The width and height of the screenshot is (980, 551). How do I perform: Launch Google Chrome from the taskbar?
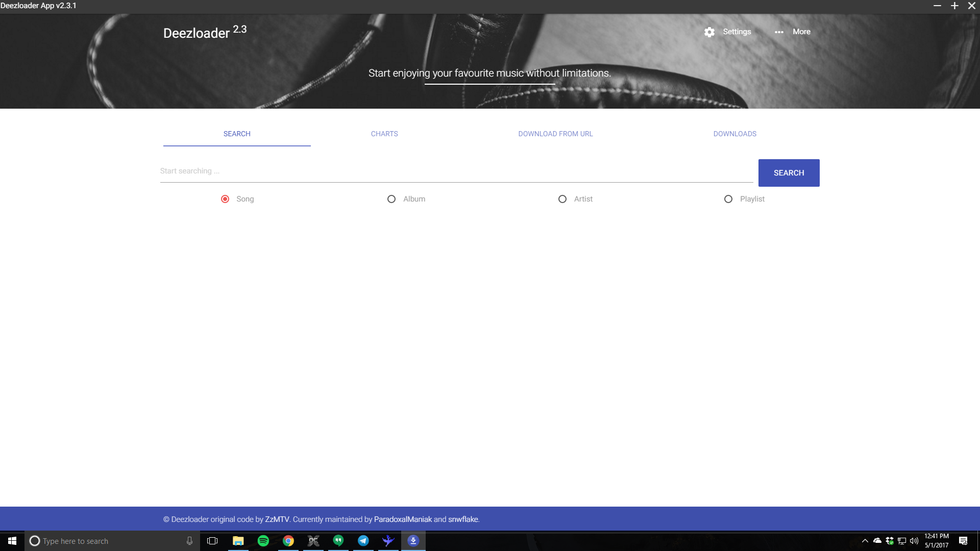pyautogui.click(x=288, y=541)
